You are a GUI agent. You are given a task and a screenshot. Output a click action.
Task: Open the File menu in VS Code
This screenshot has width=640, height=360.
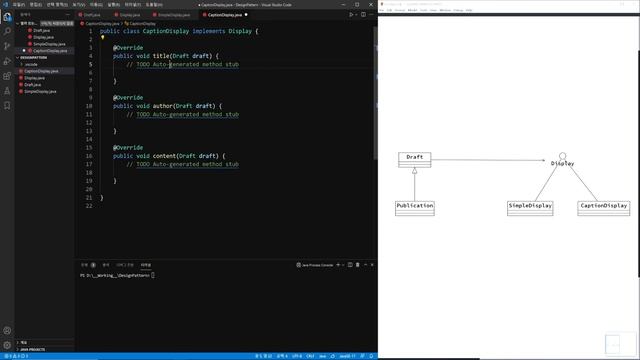pyautogui.click(x=18, y=5)
